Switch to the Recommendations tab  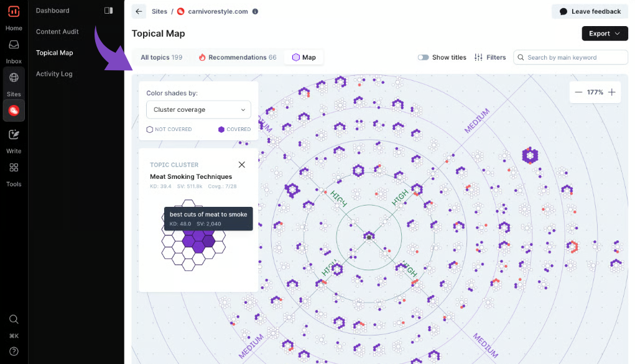[237, 57]
